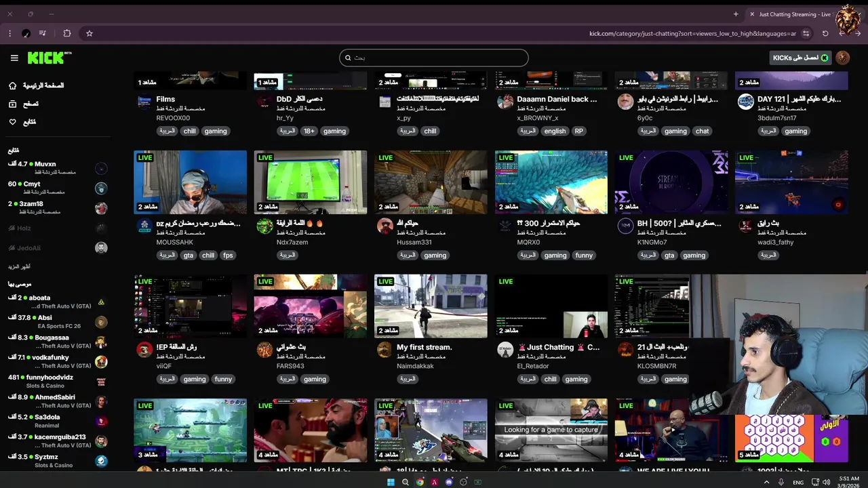Click the 6y0c channel avatar
This screenshot has width=868, height=488.
pyautogui.click(x=625, y=102)
